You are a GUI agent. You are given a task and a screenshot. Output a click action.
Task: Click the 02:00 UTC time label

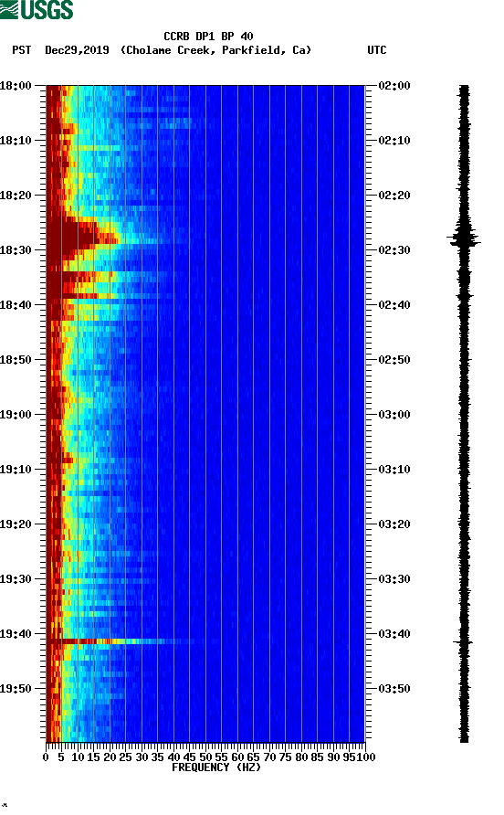(x=394, y=86)
